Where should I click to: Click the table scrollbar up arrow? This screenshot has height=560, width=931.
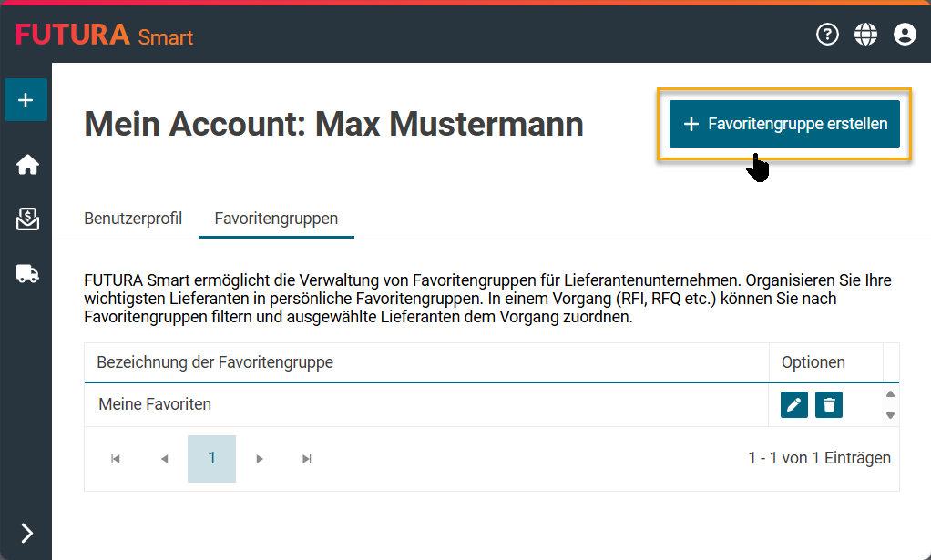891,394
